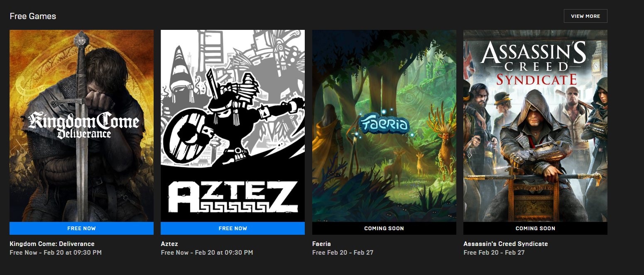Click the View More button
This screenshot has width=644, height=275.
point(585,16)
